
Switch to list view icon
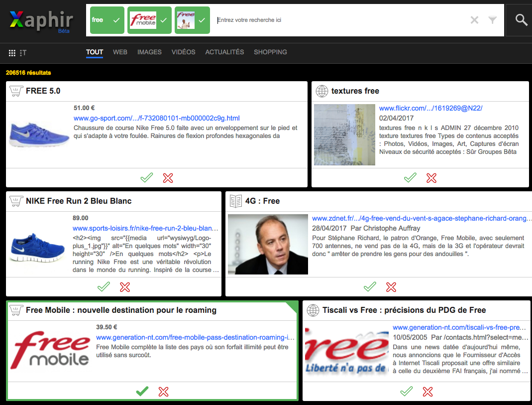23,53
